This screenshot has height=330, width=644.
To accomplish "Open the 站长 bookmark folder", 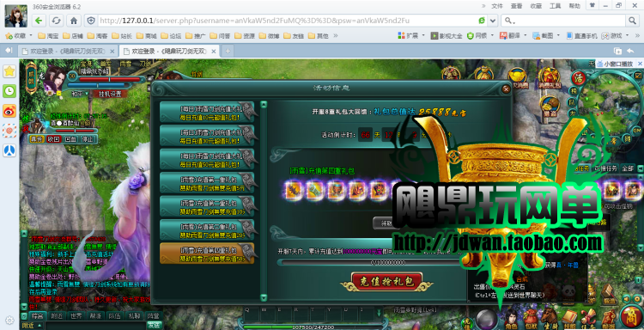I will (122, 36).
